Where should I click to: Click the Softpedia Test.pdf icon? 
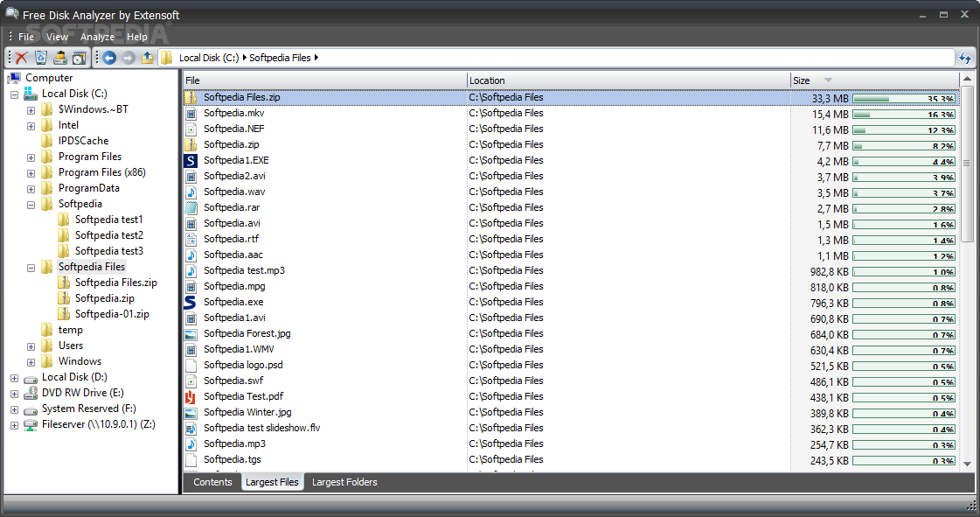pos(191,396)
